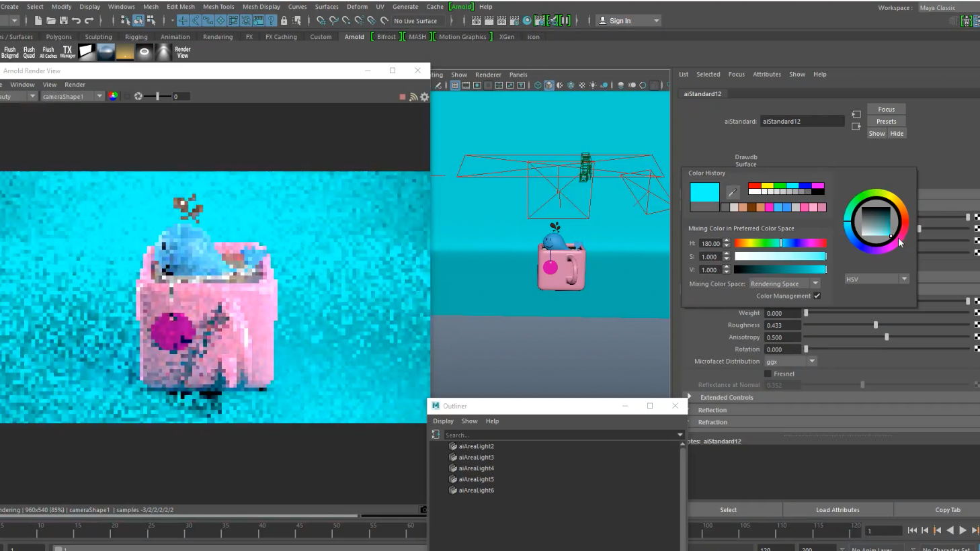Open the Mixing Color Space dropdown

[x=784, y=284]
